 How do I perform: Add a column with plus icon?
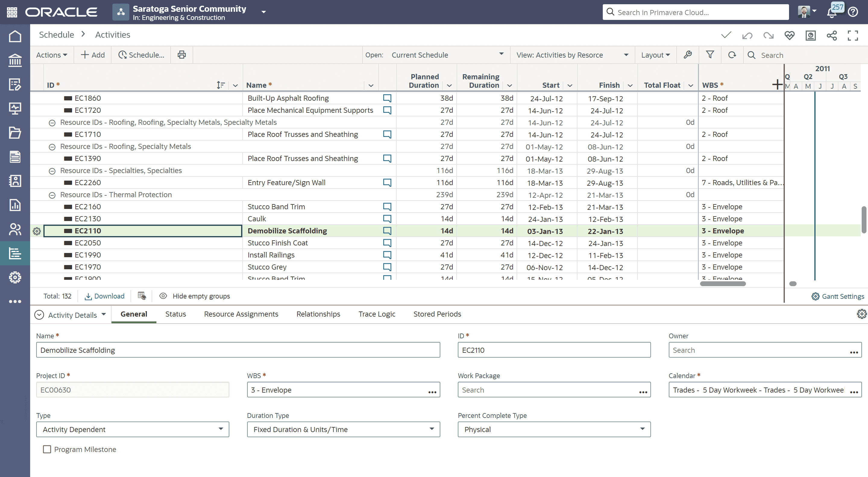click(x=777, y=85)
